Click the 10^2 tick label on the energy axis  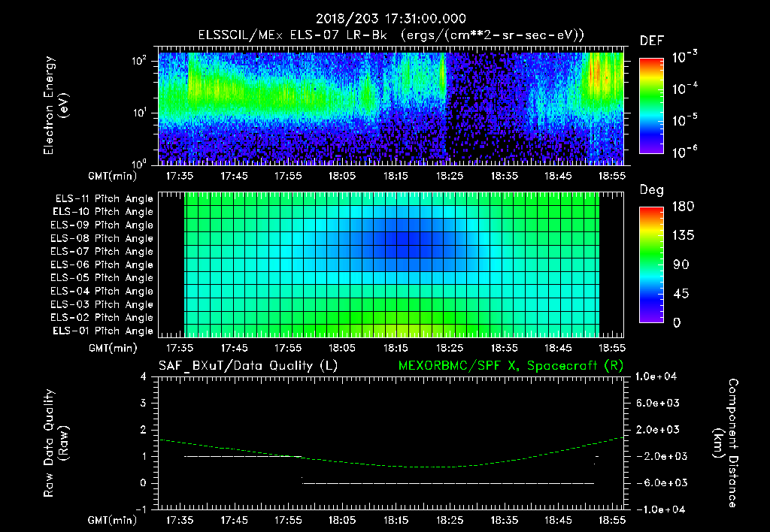139,61
